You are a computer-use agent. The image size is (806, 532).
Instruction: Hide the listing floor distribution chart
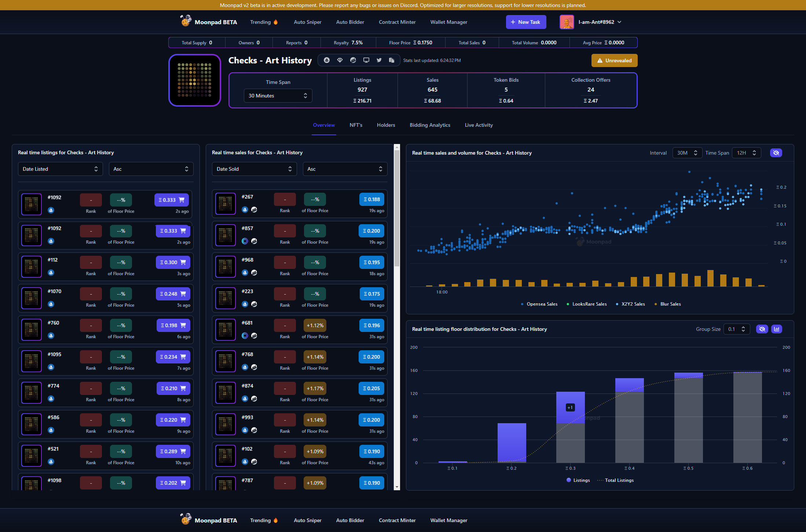click(x=762, y=329)
